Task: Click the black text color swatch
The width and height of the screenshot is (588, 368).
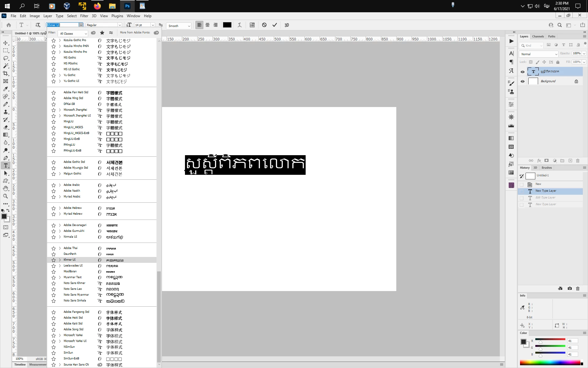Action: tap(227, 25)
